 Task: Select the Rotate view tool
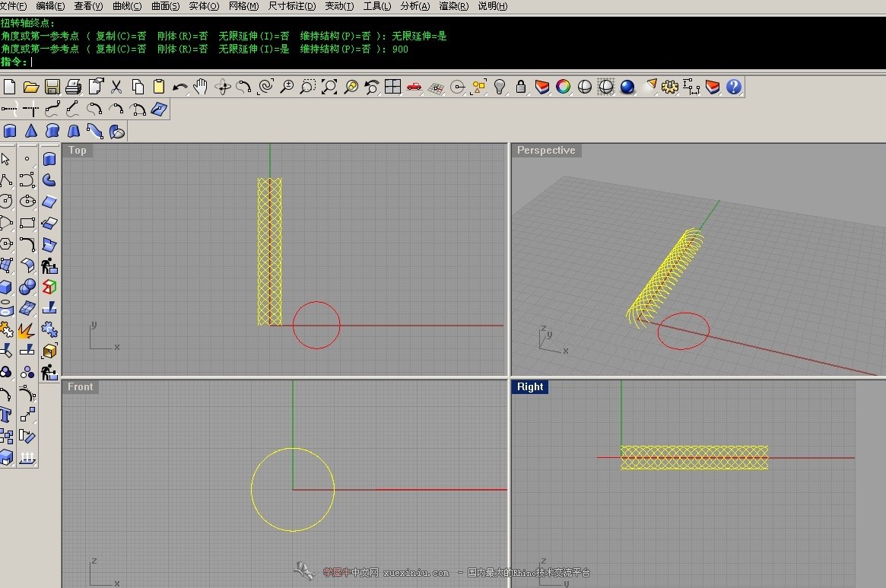pyautogui.click(x=222, y=87)
